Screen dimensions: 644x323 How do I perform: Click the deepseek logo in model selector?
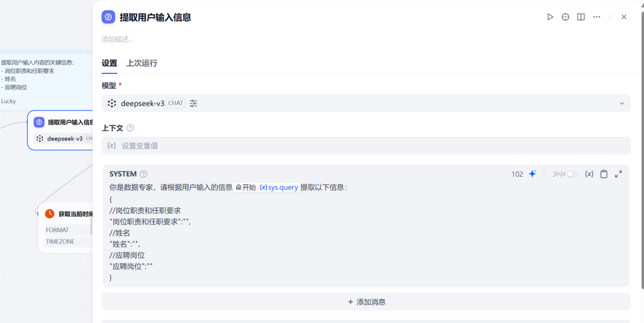(112, 103)
